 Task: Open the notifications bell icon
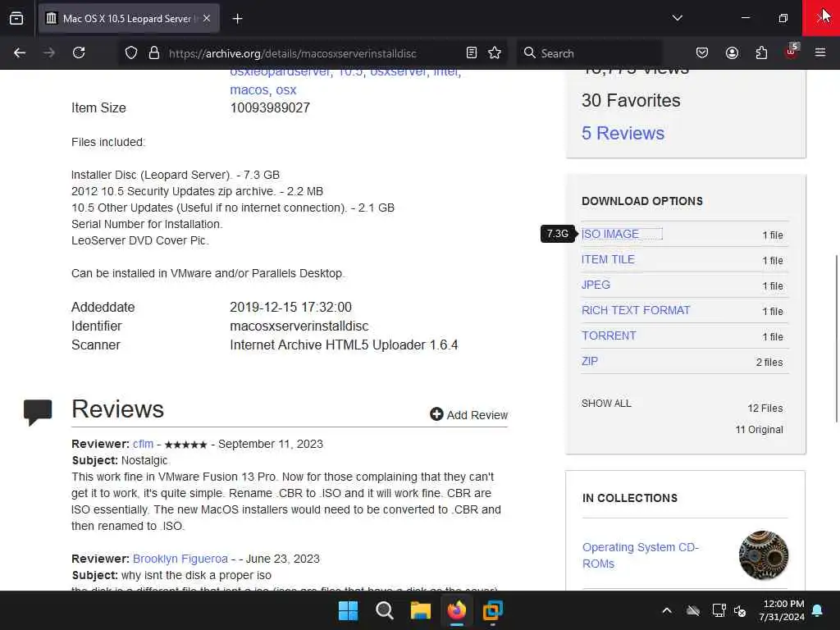818,610
